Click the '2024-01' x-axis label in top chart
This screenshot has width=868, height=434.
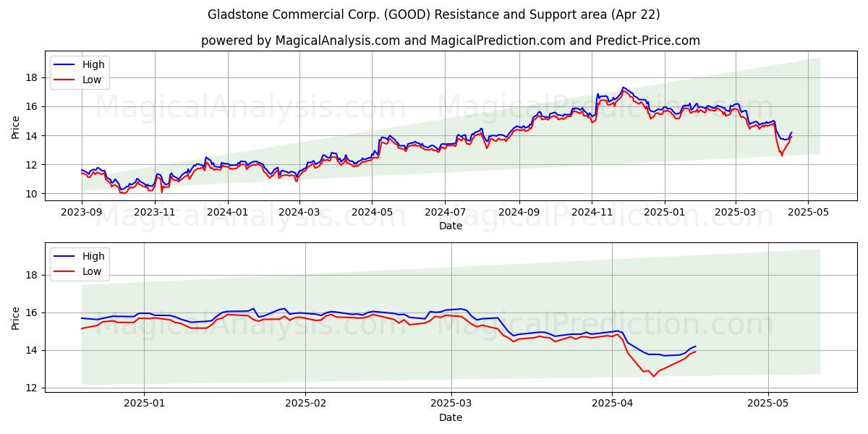point(228,213)
